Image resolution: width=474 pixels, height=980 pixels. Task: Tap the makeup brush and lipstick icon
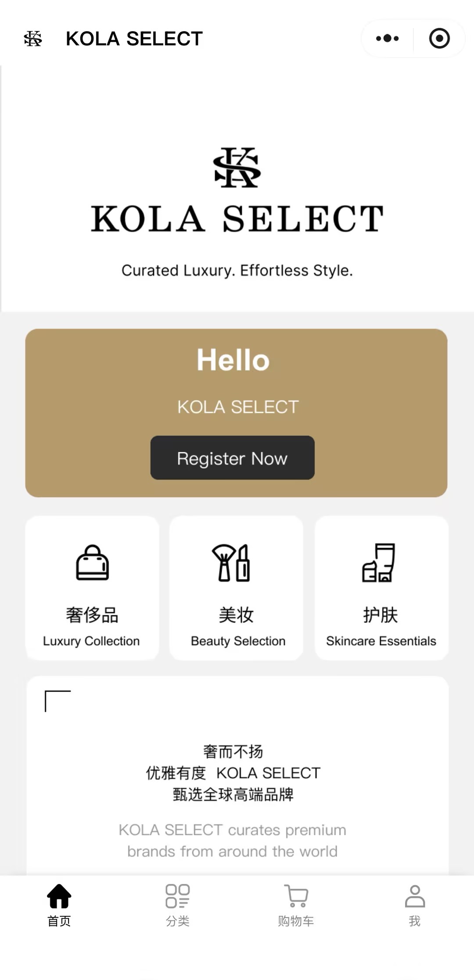coord(231,563)
